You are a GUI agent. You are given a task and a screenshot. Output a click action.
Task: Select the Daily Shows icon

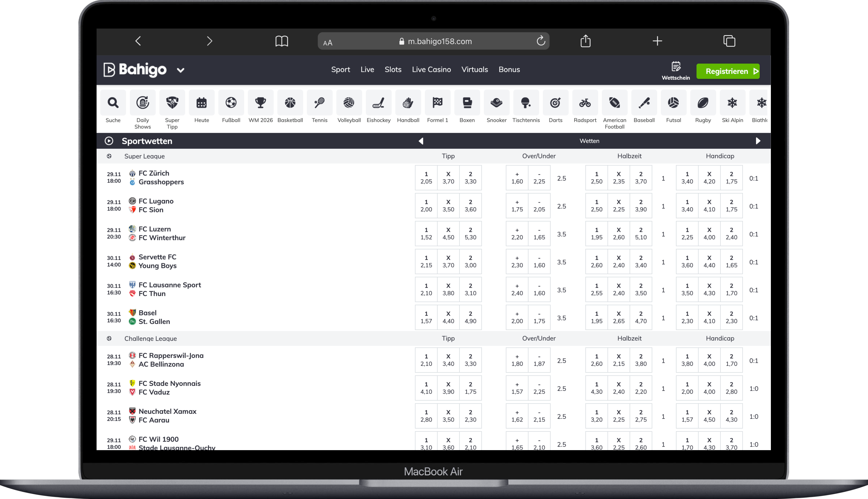142,103
